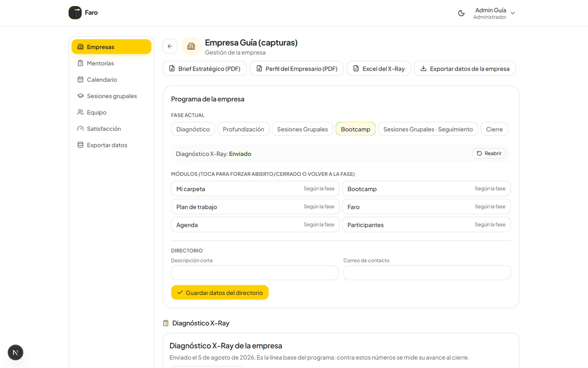Screen dimensions: 588x368
Task: Toggle dark mode with moon icon
Action: [461, 13]
